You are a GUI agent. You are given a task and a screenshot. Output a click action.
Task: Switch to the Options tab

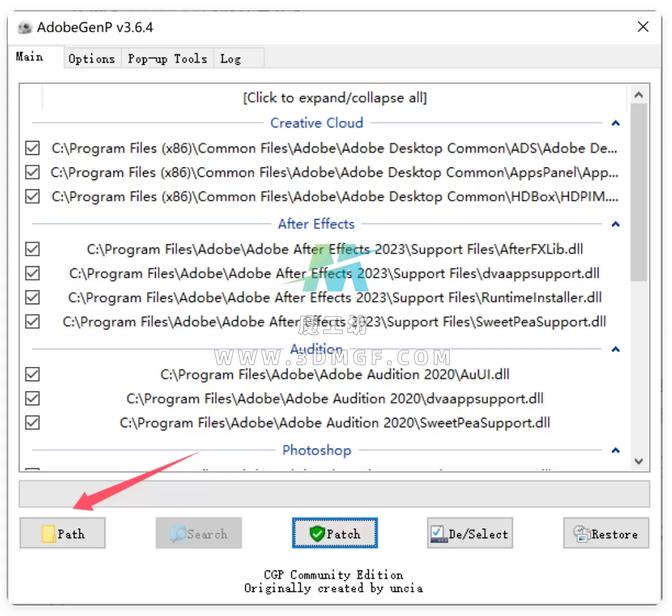click(92, 59)
